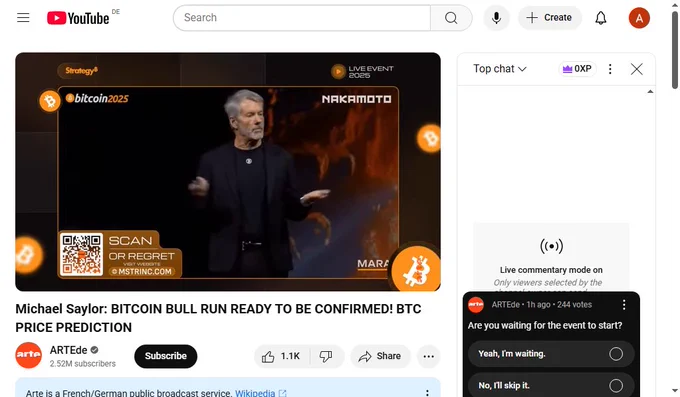Open the 0XP crown badge
This screenshot has width=680, height=397.
point(577,69)
